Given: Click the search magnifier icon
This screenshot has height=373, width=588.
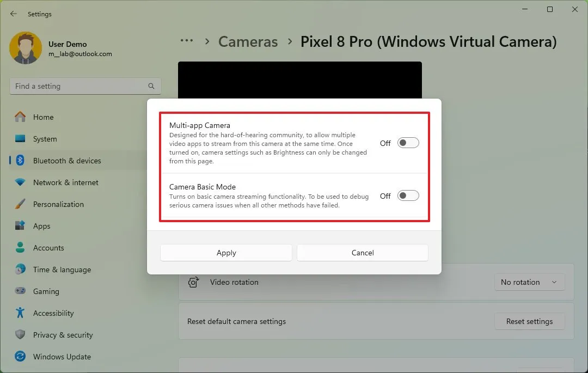Looking at the screenshot, I should tap(151, 86).
